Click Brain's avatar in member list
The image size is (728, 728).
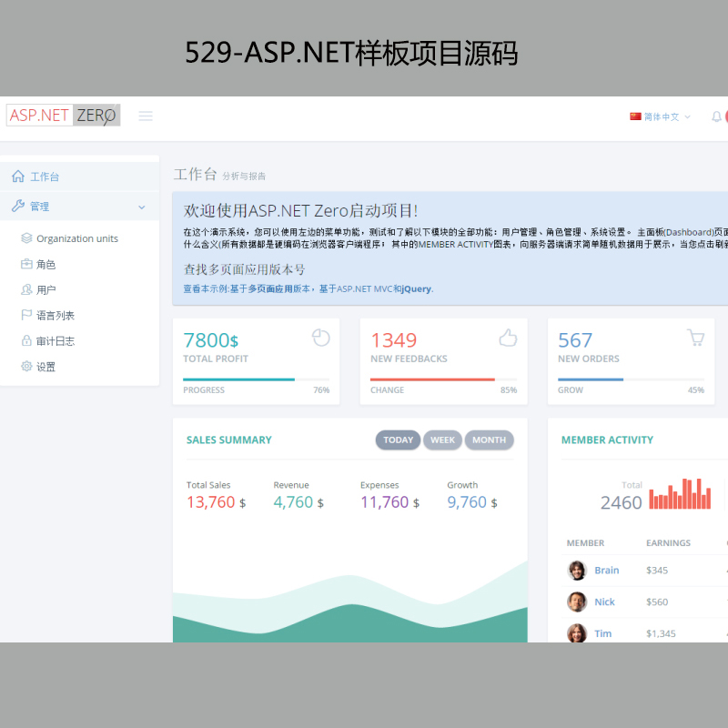coord(577,571)
